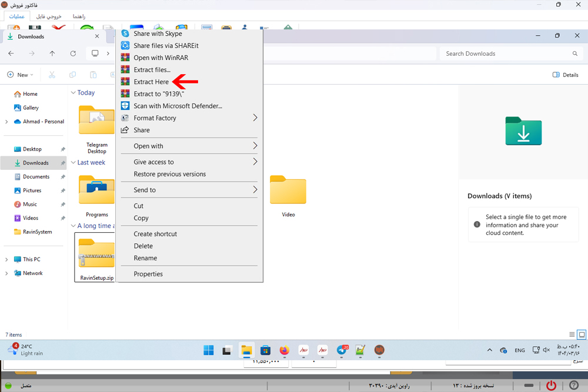Switch to details list view toggle

tap(572, 334)
